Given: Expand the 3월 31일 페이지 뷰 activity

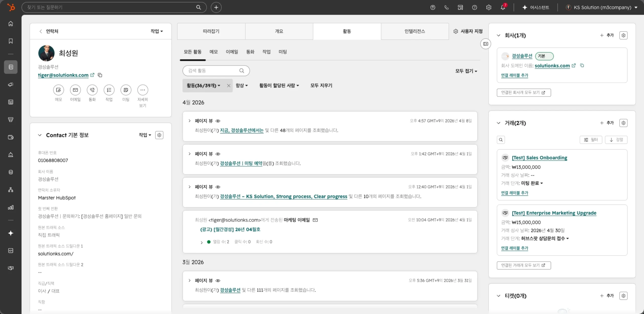Looking at the screenshot, I should coord(189,280).
